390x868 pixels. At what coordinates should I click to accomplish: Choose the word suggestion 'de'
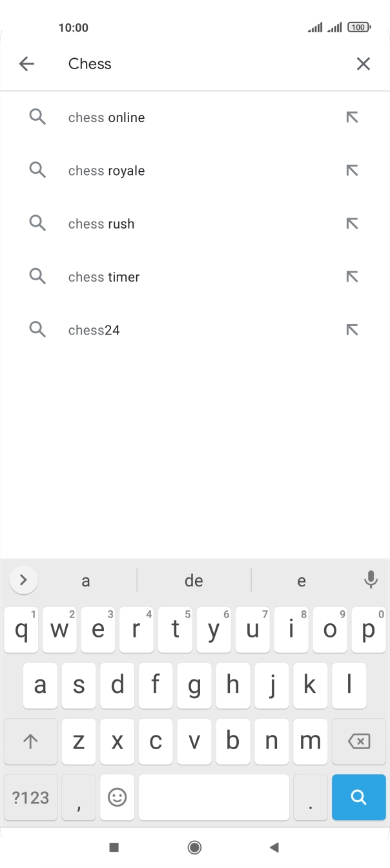[x=194, y=580]
